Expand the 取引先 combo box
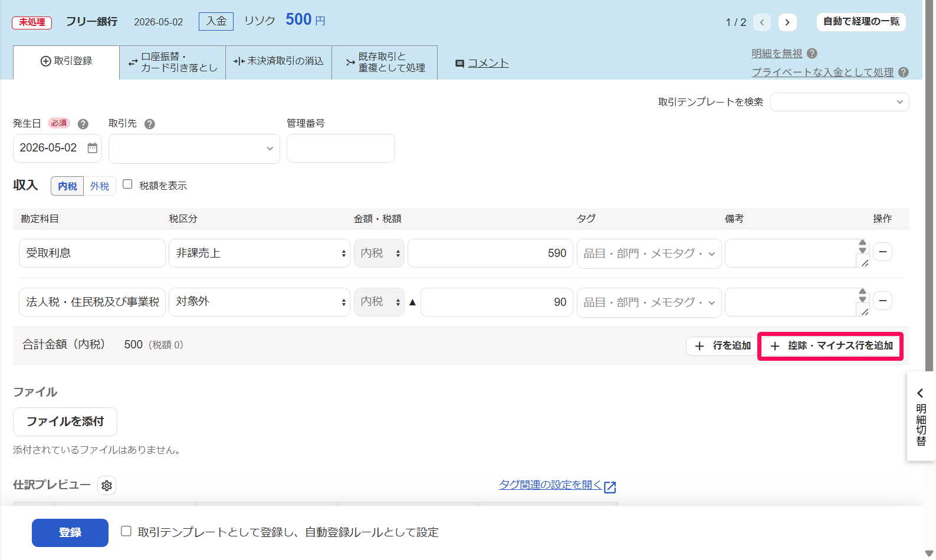 point(194,149)
